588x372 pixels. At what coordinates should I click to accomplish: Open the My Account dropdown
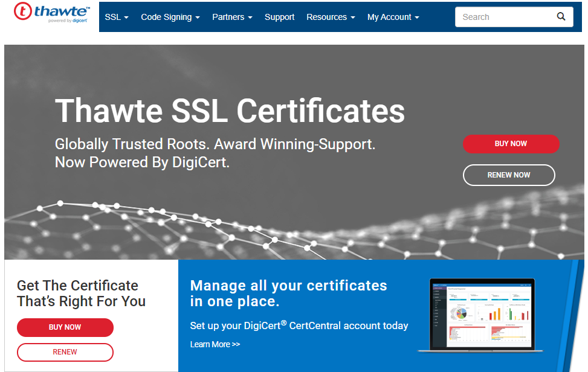pyautogui.click(x=393, y=17)
